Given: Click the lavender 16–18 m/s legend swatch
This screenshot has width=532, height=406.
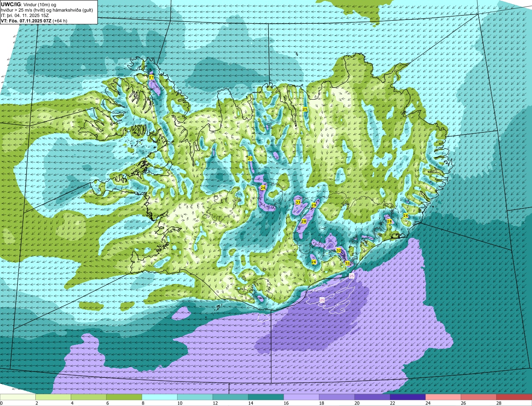Looking at the screenshot, I should tap(301, 397).
